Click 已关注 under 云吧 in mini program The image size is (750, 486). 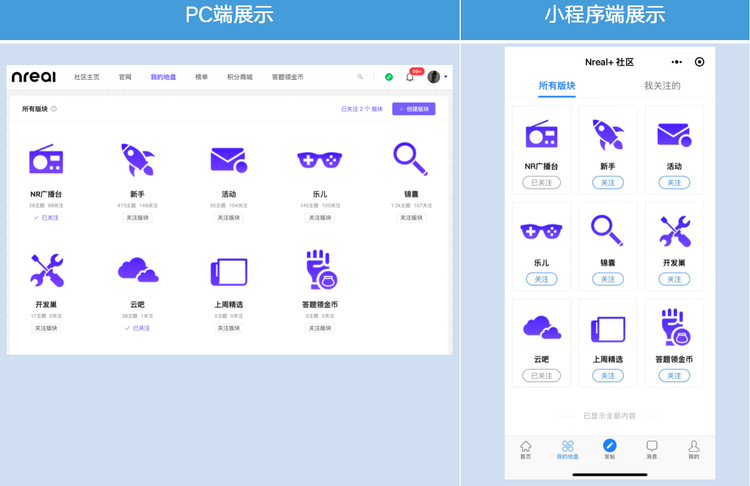click(541, 376)
